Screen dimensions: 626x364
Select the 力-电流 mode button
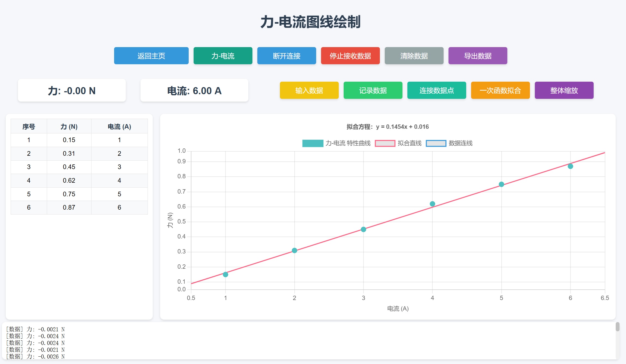point(223,56)
